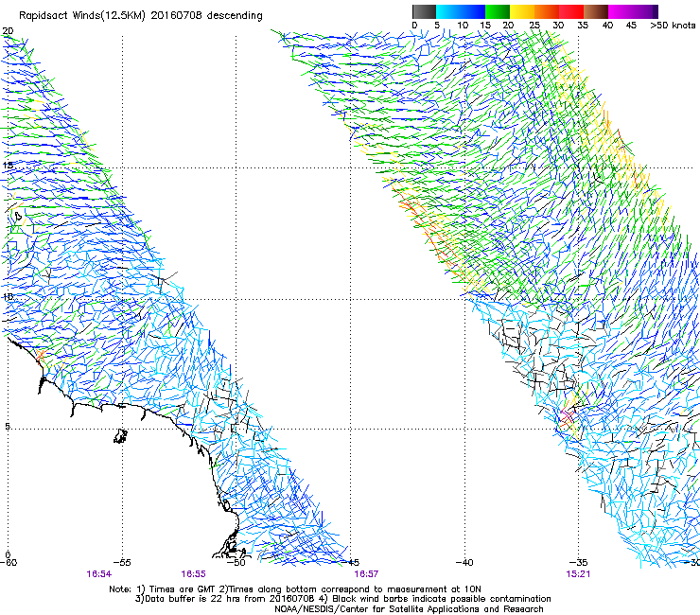Click the blue 5-15 knots legend swatch

(461, 11)
